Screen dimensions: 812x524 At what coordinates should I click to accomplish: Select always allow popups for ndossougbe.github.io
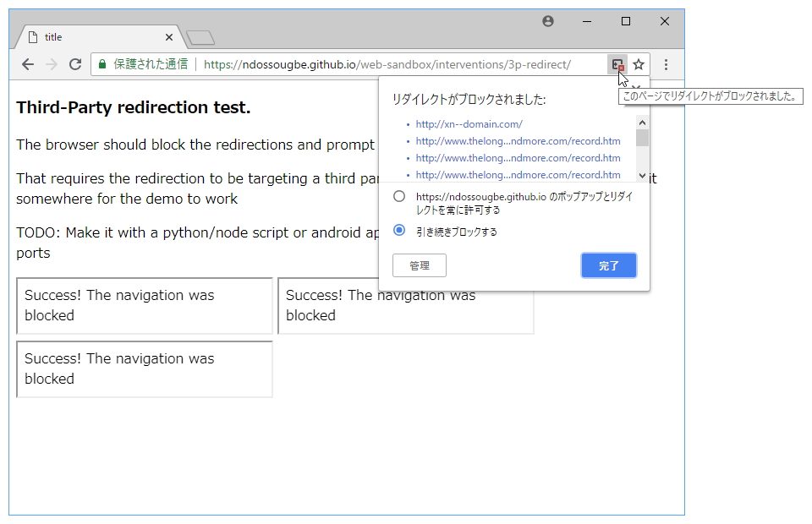(399, 196)
